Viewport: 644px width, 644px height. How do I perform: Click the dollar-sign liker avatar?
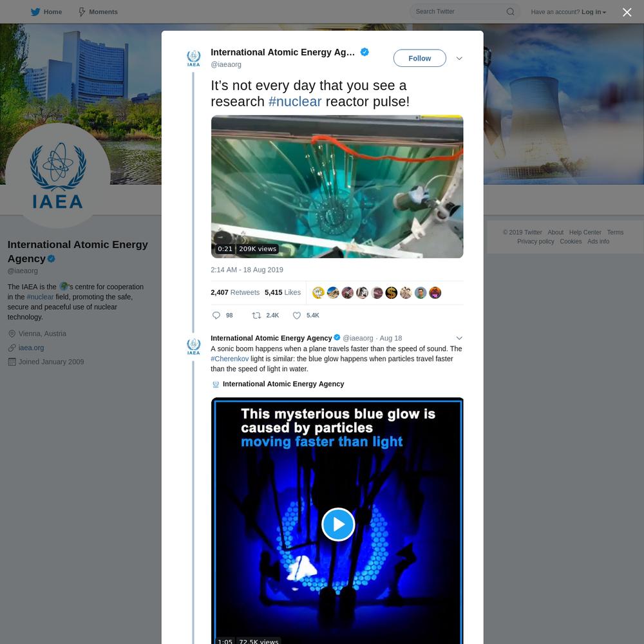point(391,293)
